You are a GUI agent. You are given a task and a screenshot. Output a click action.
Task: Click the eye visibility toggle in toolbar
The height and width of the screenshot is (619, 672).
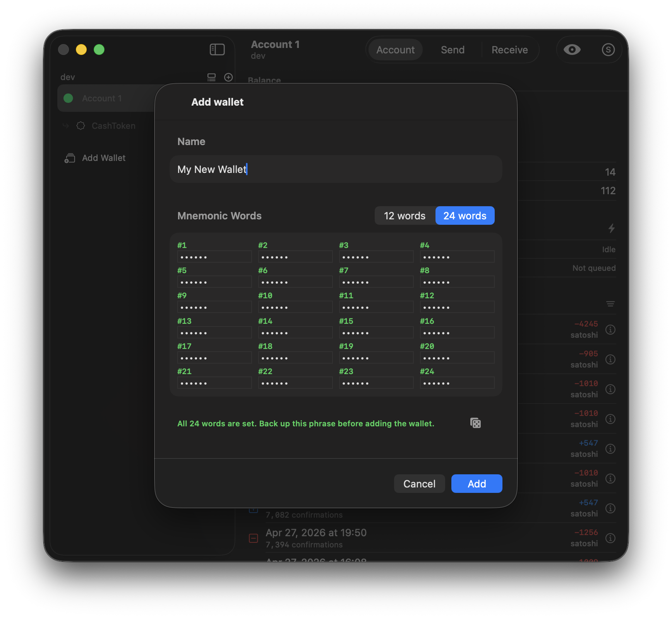coord(572,50)
